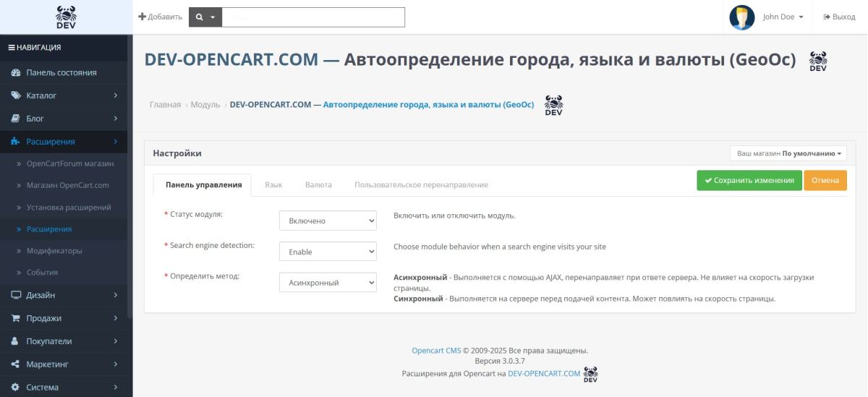Screen dimensions: 868x397
Task: Click the DEV crab logo beside page title
Action: tap(818, 61)
